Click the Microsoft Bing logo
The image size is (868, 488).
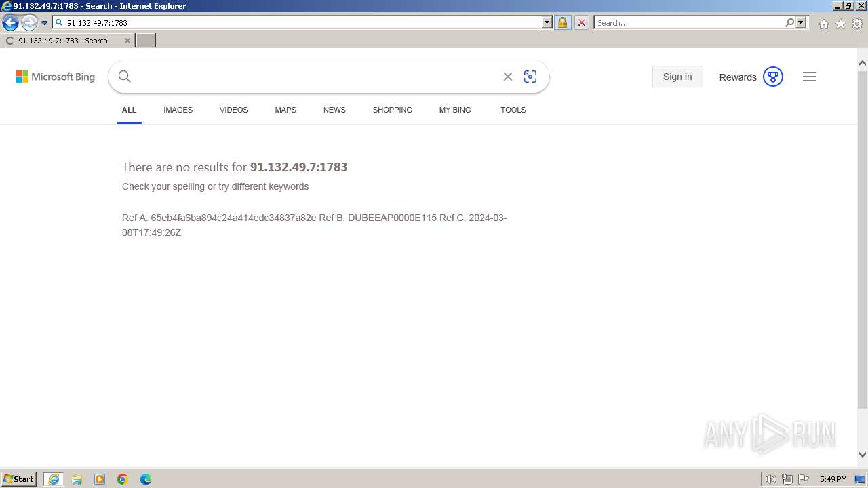point(56,77)
